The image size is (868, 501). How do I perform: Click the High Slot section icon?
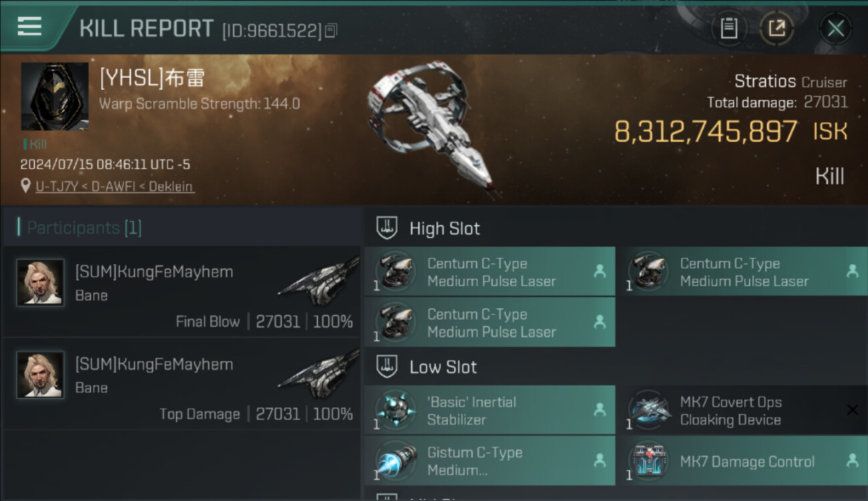388,228
